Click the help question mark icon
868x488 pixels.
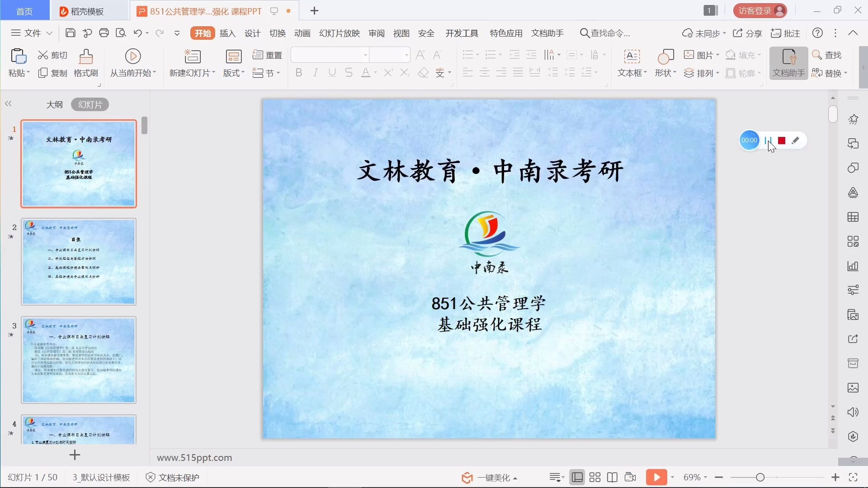tap(817, 33)
